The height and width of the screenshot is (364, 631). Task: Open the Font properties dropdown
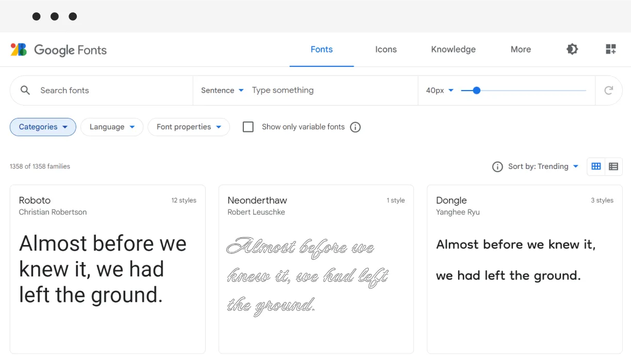[189, 127]
